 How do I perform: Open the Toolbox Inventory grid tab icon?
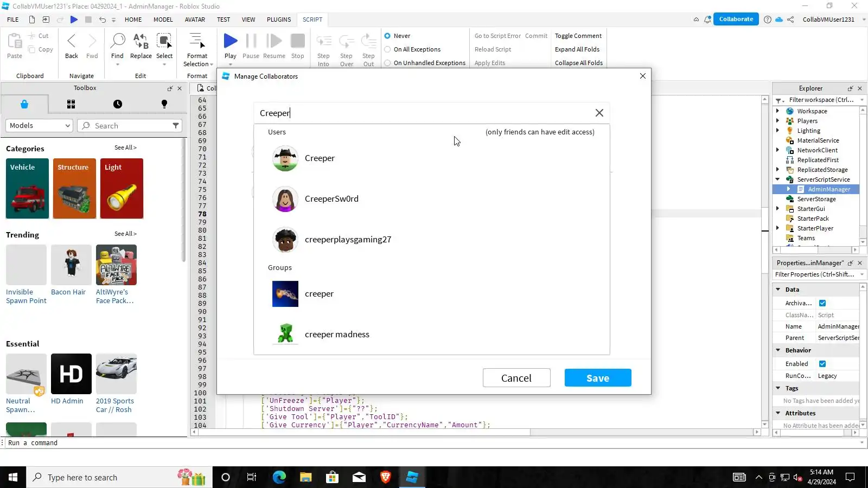[x=71, y=104]
